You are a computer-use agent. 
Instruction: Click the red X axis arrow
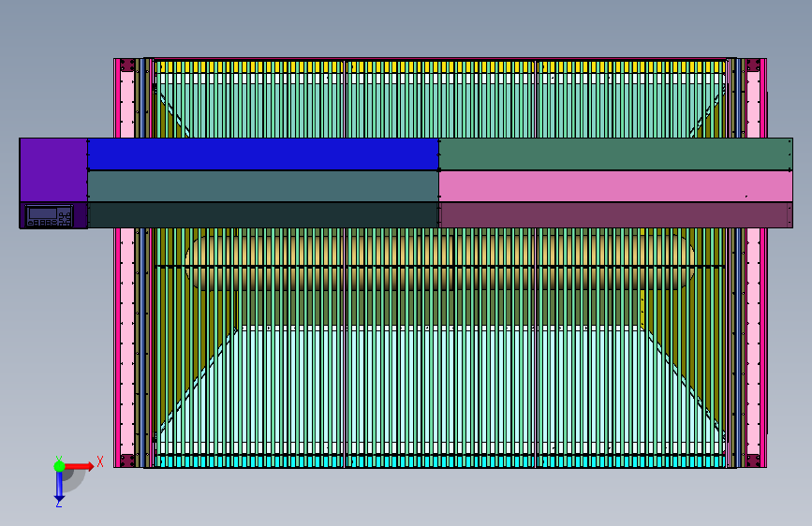(x=81, y=466)
